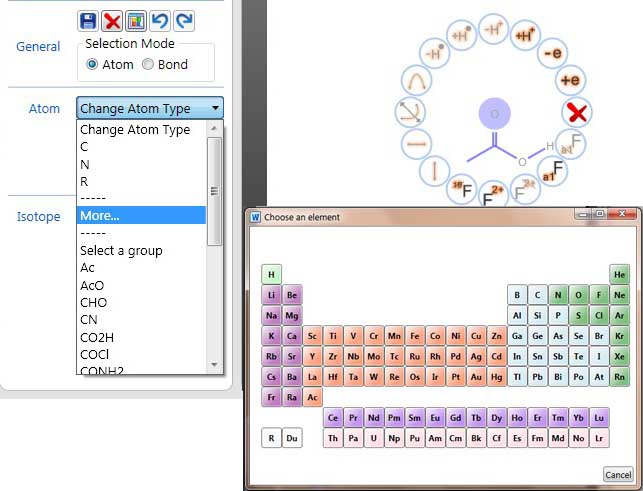The image size is (643, 491).
Task: Click the +H radical radial button
Action: pyautogui.click(x=461, y=35)
